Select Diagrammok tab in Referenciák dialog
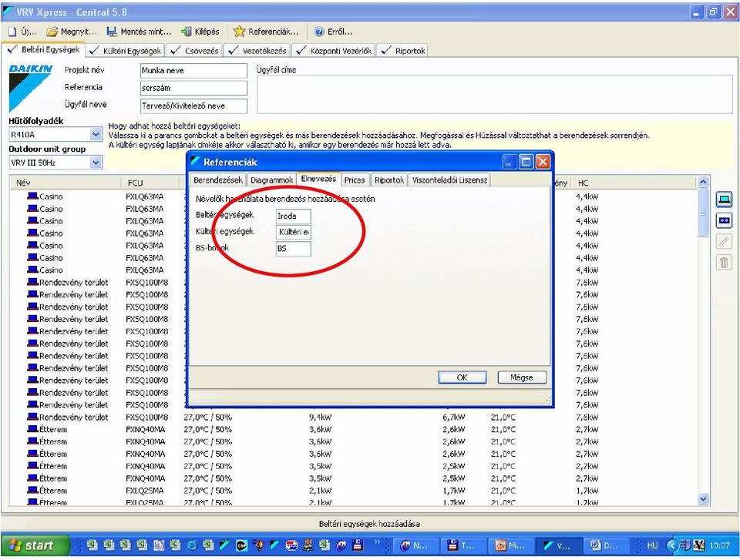 [271, 180]
